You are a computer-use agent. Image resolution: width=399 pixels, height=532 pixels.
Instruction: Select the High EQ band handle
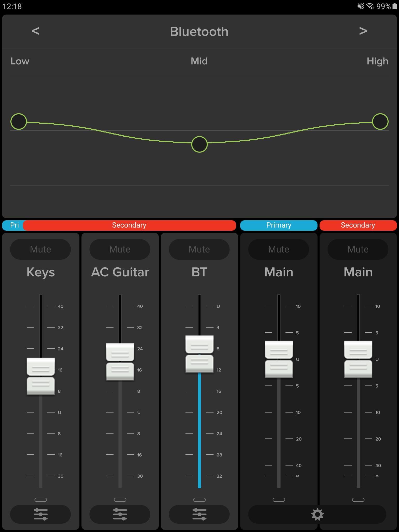point(380,121)
